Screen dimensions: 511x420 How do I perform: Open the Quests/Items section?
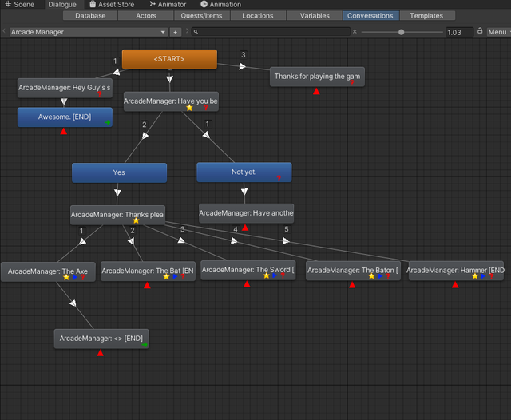[x=201, y=16]
